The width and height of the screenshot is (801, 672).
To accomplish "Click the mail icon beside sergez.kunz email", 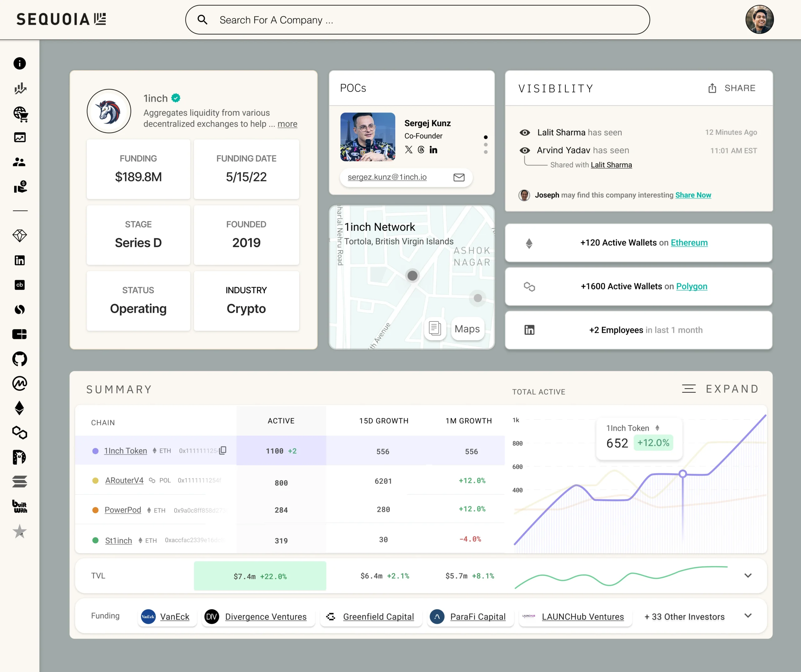I will click(x=459, y=177).
